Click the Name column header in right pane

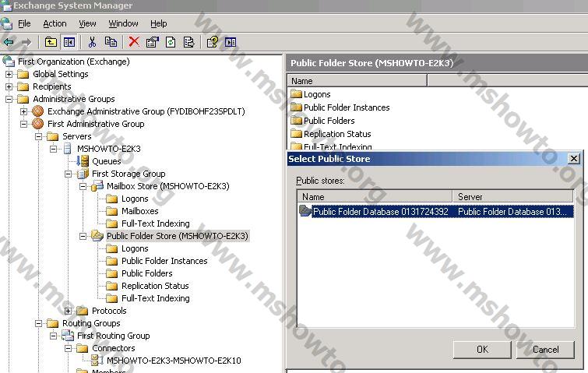click(357, 81)
